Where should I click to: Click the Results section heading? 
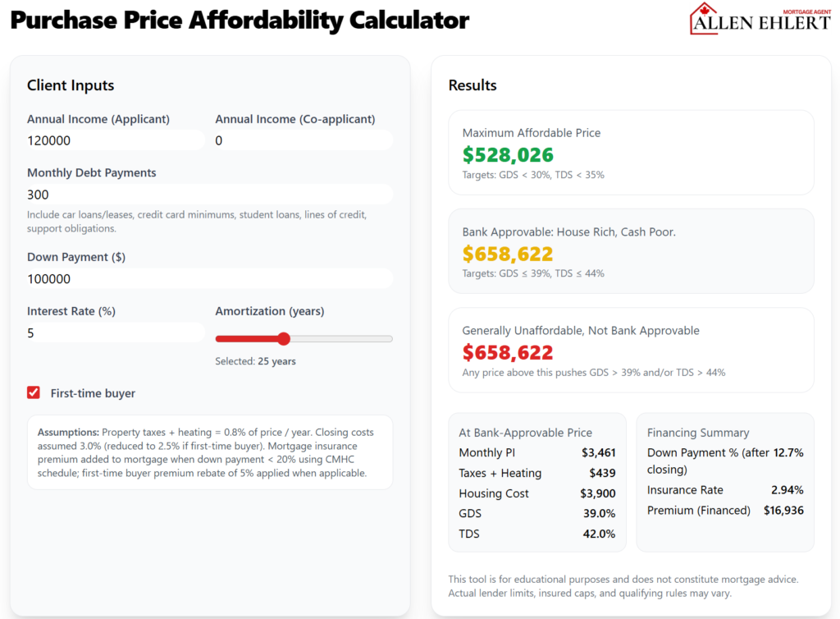coord(472,85)
